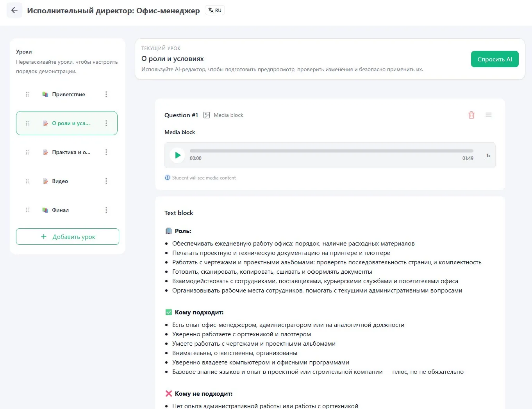This screenshot has height=409, width=532.
Task: Select the О роли и усл... lesson
Action: click(x=67, y=123)
